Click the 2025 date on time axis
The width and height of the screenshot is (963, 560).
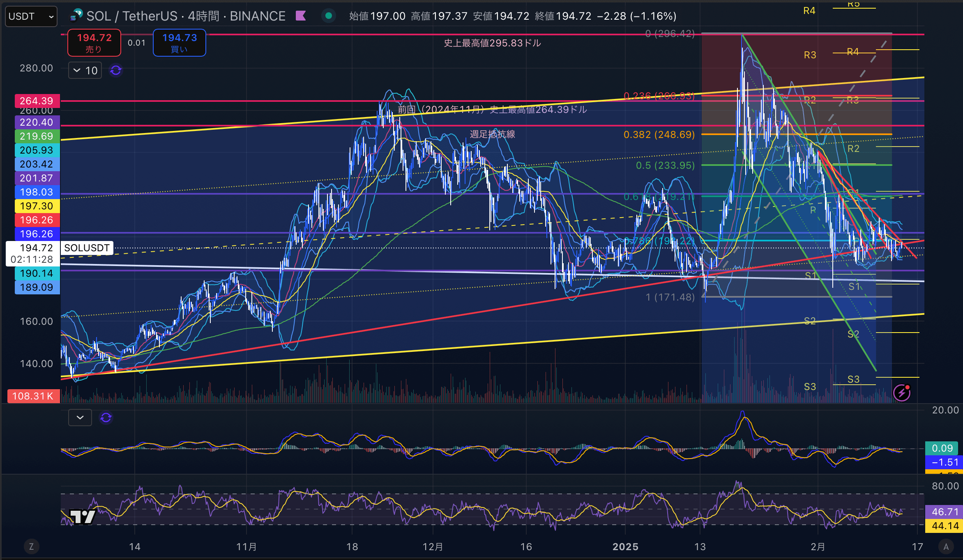[x=625, y=547]
